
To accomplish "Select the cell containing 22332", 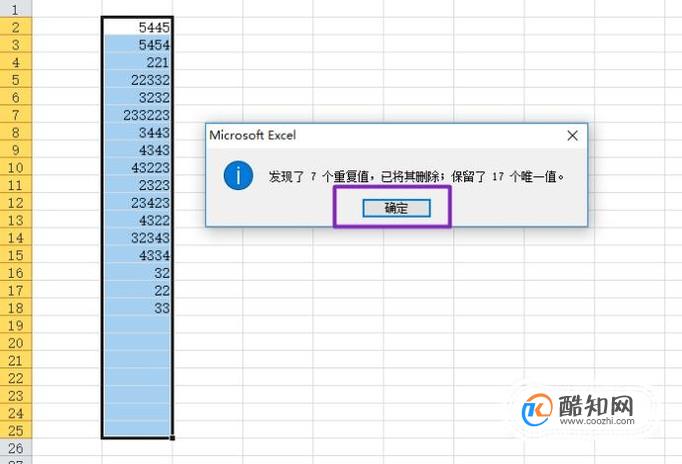I will tap(137, 80).
